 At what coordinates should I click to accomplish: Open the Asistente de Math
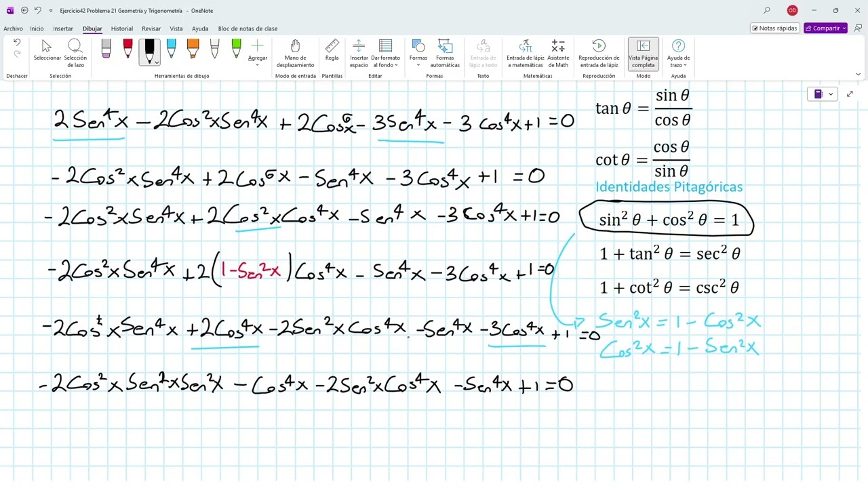click(558, 54)
